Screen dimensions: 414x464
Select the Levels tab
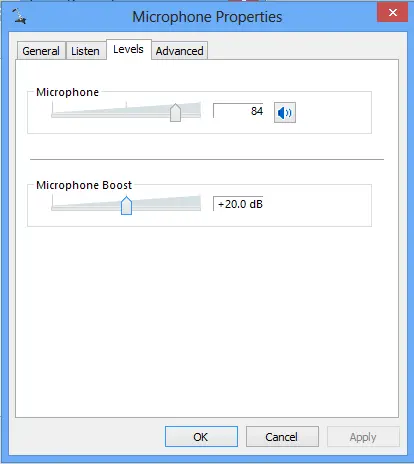[129, 49]
